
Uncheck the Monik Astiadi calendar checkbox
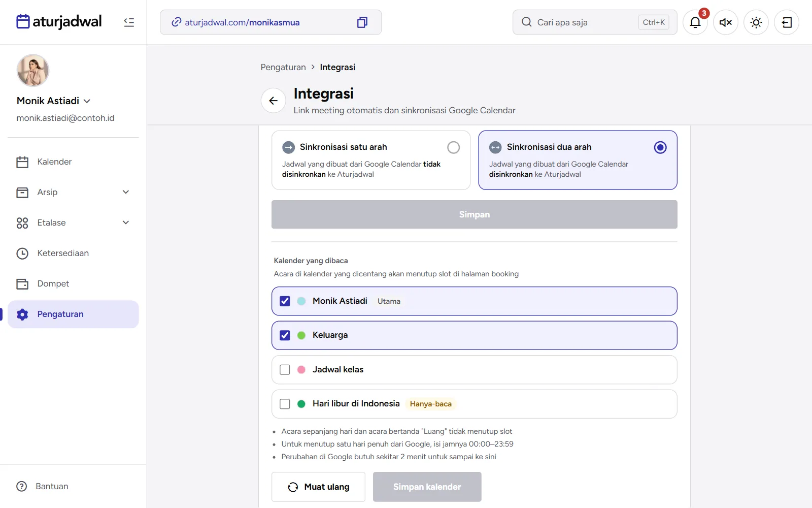tap(285, 301)
